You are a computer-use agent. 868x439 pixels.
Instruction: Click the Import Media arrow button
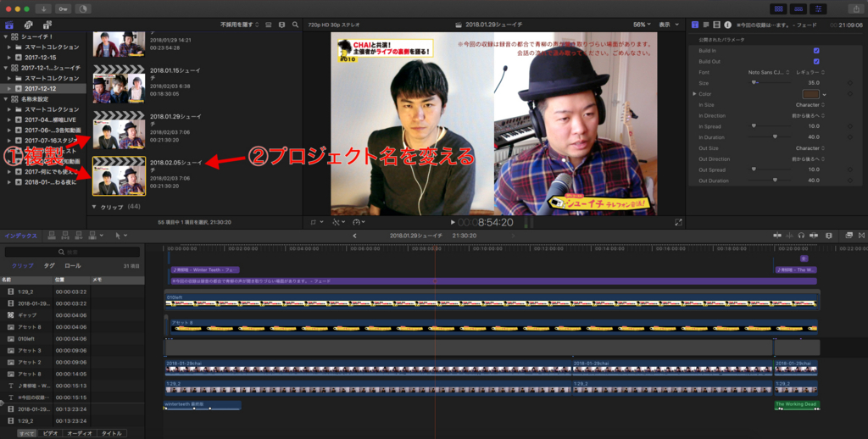click(43, 8)
